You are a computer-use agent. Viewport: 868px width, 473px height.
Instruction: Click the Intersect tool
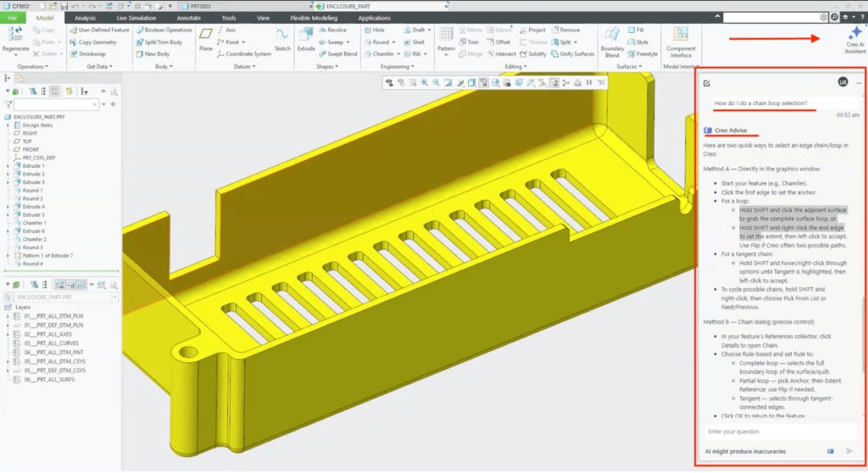502,54
